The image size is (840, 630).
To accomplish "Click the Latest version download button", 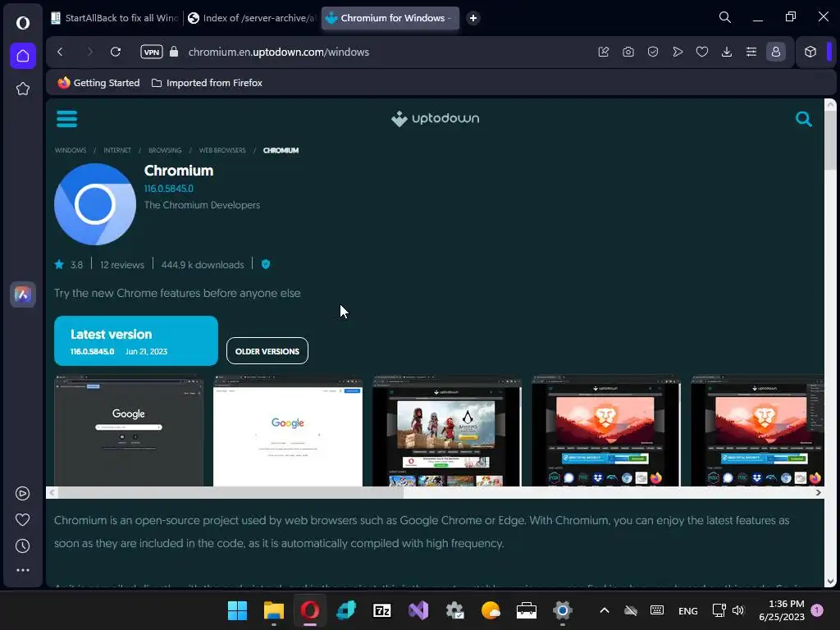I will 136,340.
